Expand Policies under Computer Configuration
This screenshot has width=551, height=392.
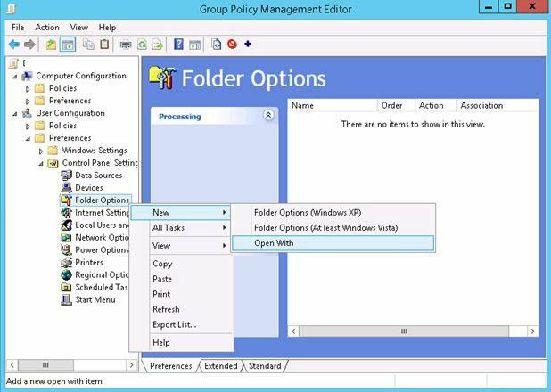pyautogui.click(x=28, y=89)
